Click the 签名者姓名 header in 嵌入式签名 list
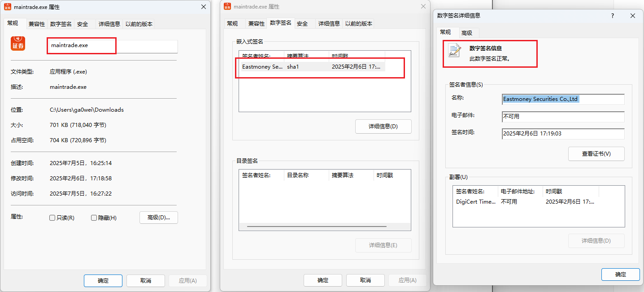Viewport: 644px width, 292px height. tap(262, 56)
